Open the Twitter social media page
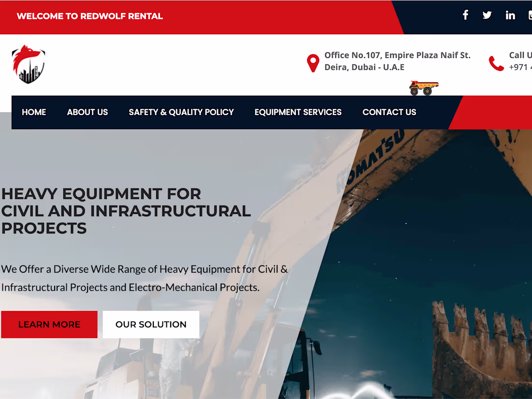Image resolution: width=532 pixels, height=399 pixels. tap(487, 15)
